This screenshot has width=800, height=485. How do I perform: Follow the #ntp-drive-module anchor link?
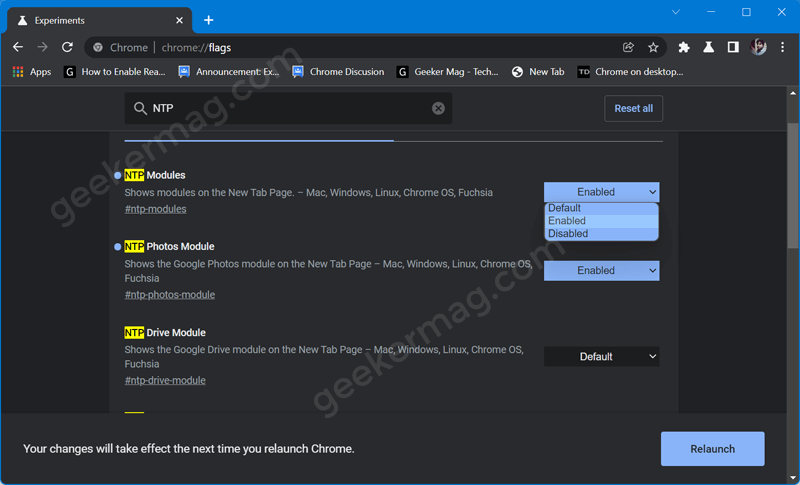coord(165,380)
